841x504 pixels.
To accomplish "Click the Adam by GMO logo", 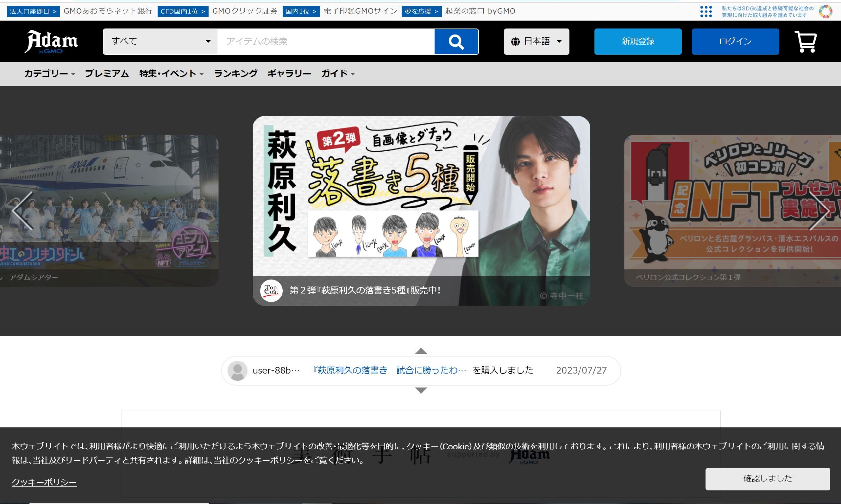I will [51, 41].
